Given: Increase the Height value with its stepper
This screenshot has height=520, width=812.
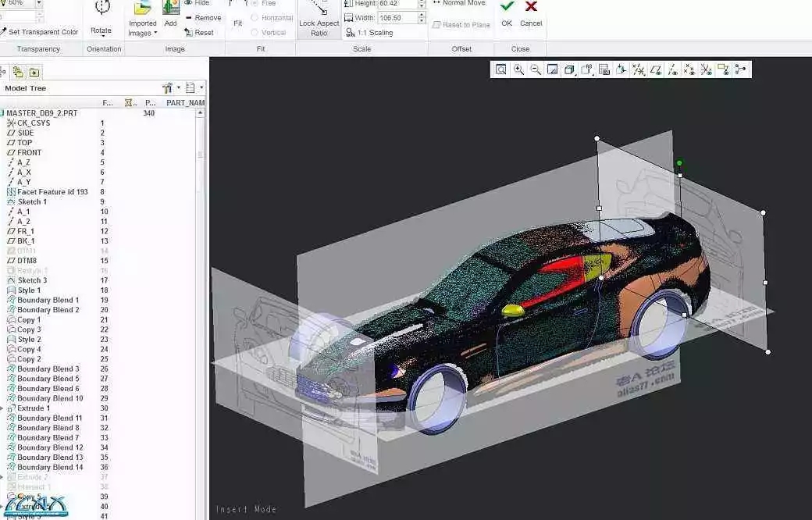Looking at the screenshot, I should 421,1.
